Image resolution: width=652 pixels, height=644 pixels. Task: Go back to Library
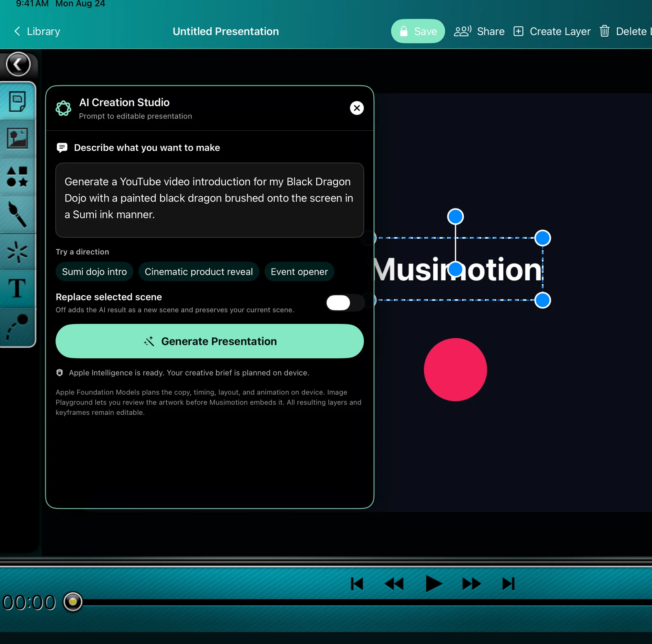[37, 31]
